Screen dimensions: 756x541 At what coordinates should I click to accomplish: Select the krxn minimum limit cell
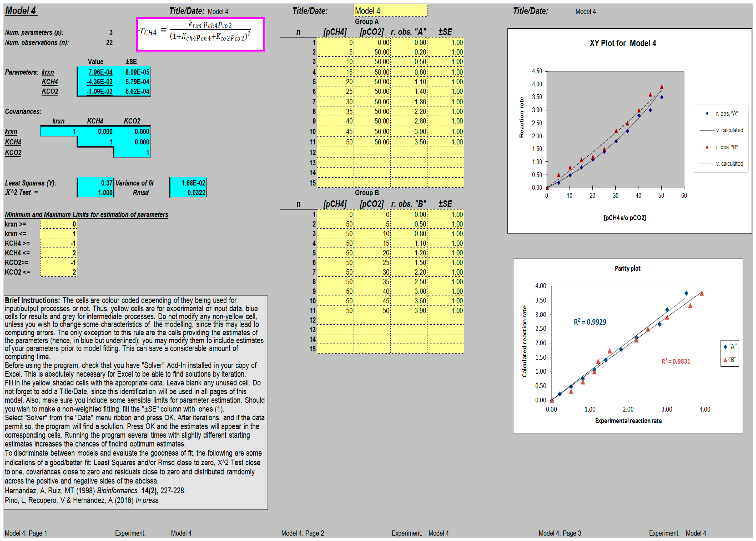[58, 224]
